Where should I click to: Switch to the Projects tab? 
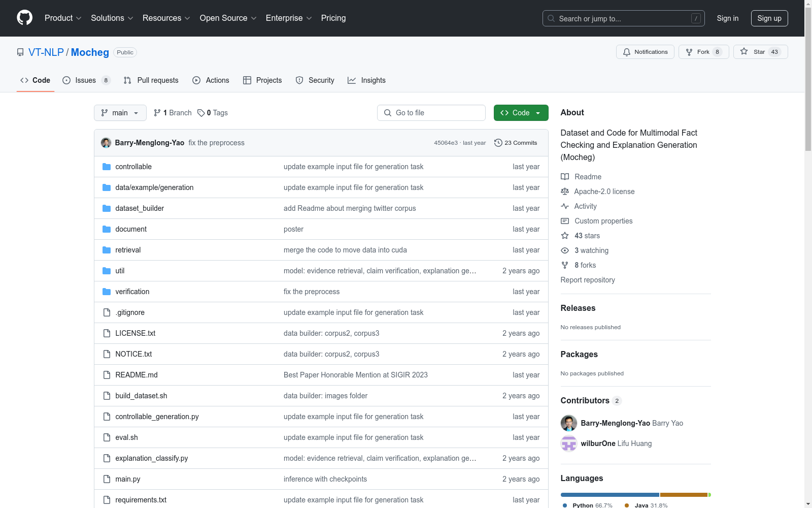[262, 80]
